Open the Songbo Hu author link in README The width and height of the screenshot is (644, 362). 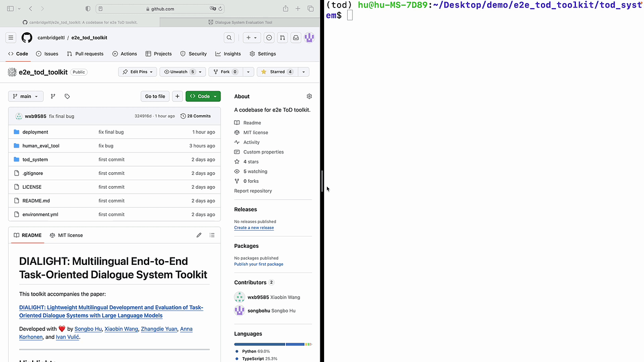coord(88,329)
